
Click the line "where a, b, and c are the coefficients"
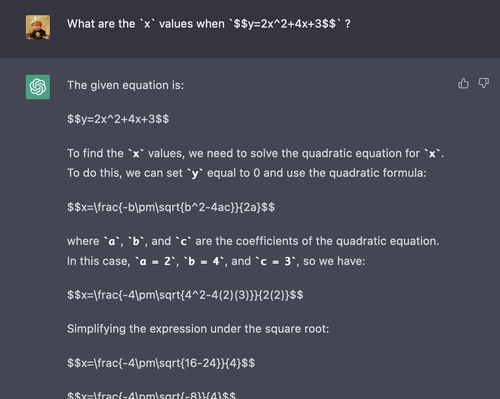tap(253, 241)
